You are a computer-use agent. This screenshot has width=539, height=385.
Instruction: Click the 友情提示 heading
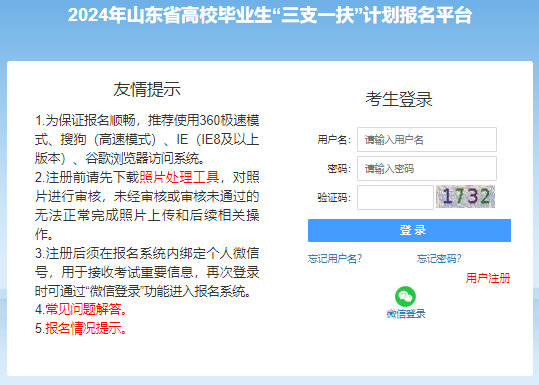[147, 90]
